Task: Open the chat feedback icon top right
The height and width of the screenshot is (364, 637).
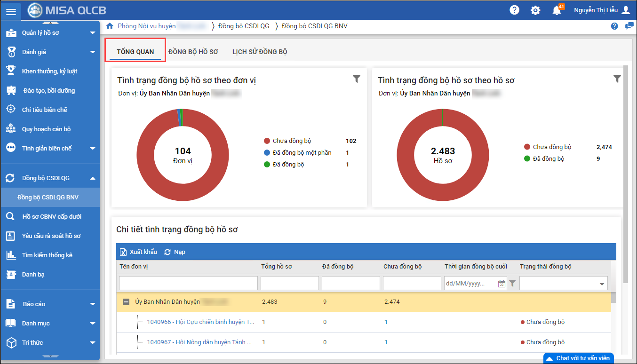Action: point(629,26)
